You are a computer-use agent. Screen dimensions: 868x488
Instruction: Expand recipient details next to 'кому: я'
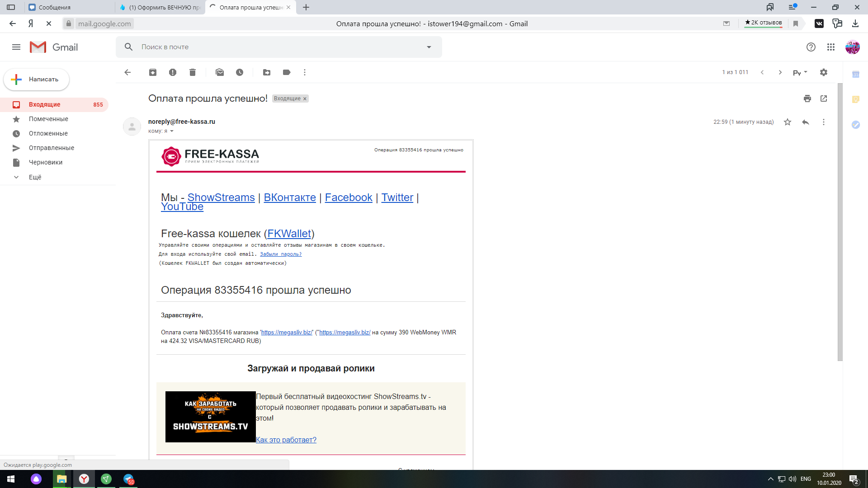coord(172,131)
